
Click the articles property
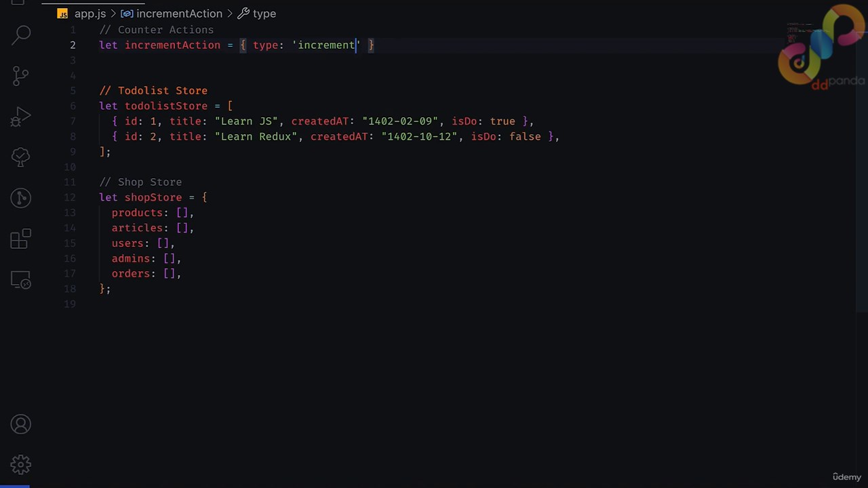(138, 228)
